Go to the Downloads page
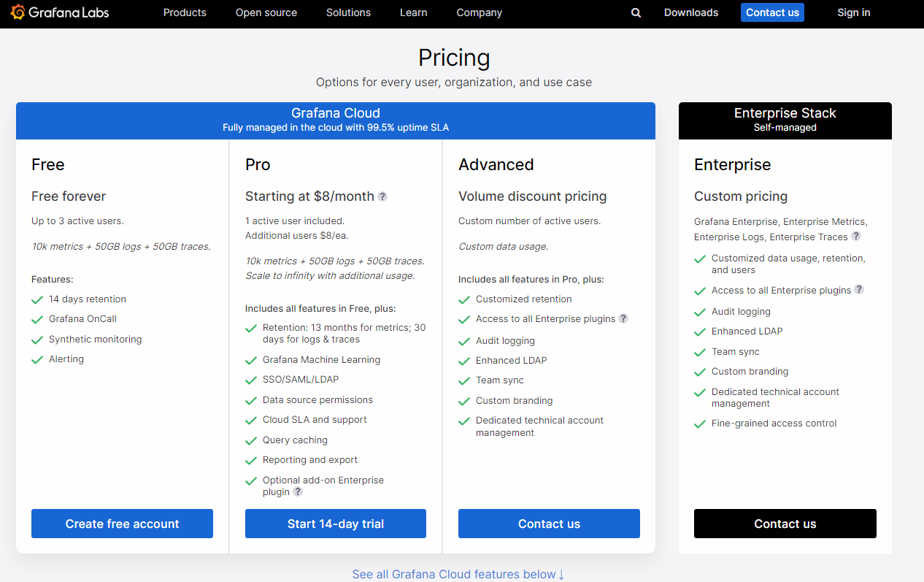This screenshot has width=924, height=582. pos(690,12)
